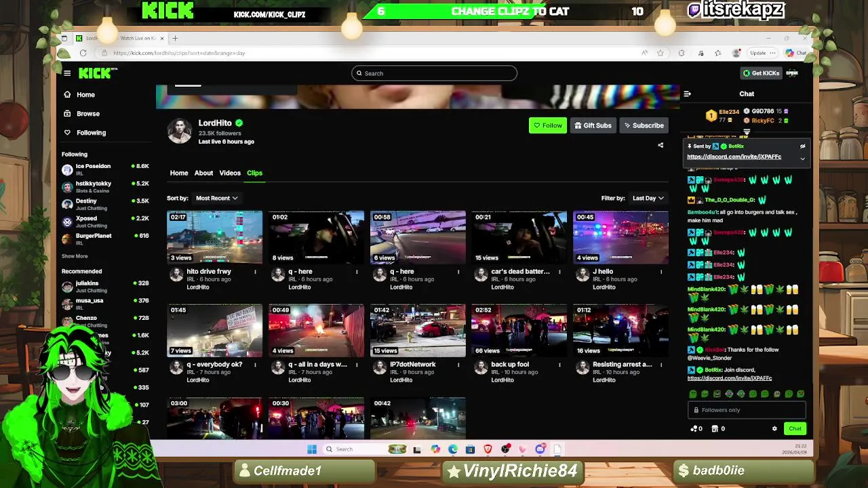Open the Brave browser icon on the taskbar
The height and width of the screenshot is (488, 868).
click(488, 449)
